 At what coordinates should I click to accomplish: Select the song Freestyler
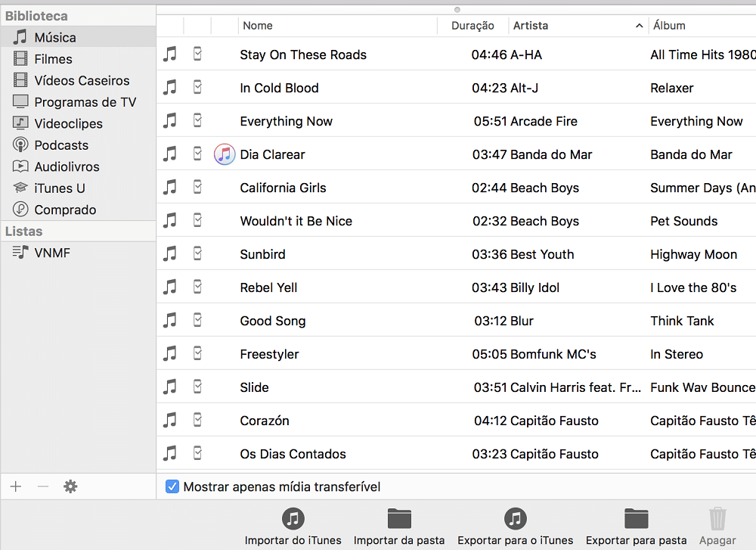coord(270,354)
